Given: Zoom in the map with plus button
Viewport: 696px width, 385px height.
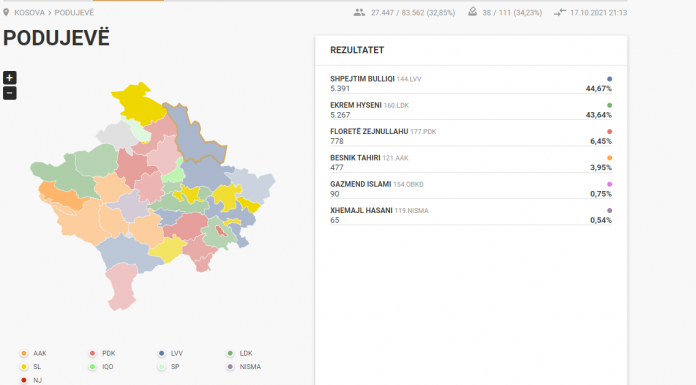Looking at the screenshot, I should (x=9, y=78).
